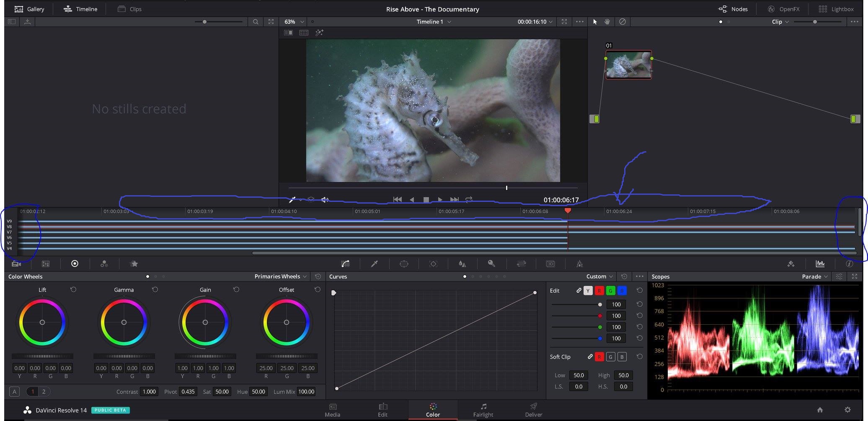Screen dimensions: 868x421
Task: Open scope settings icon next to Parade
Action: tap(839, 276)
